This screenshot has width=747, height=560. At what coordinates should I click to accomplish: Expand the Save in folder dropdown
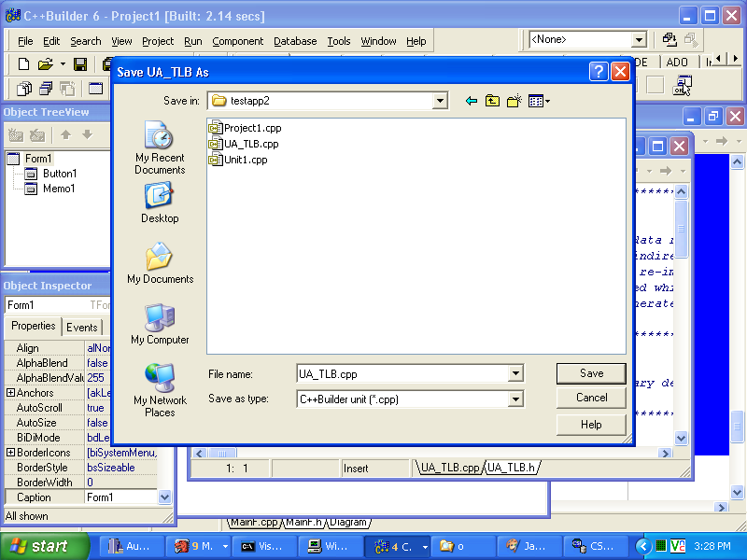point(440,101)
